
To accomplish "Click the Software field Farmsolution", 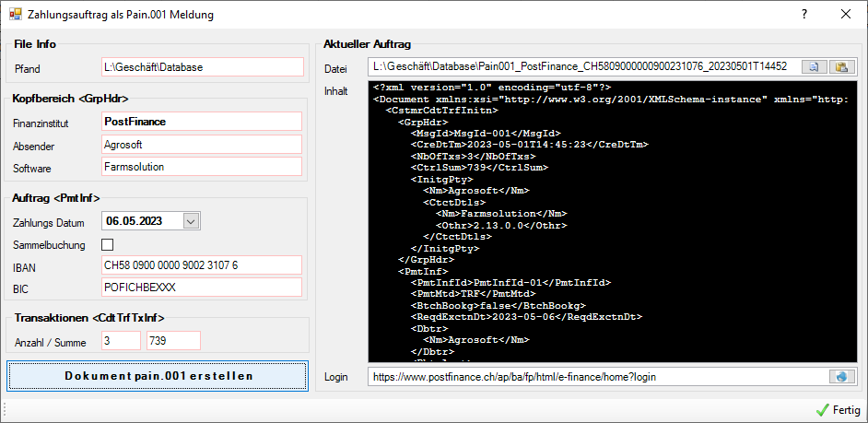I will [x=202, y=167].
